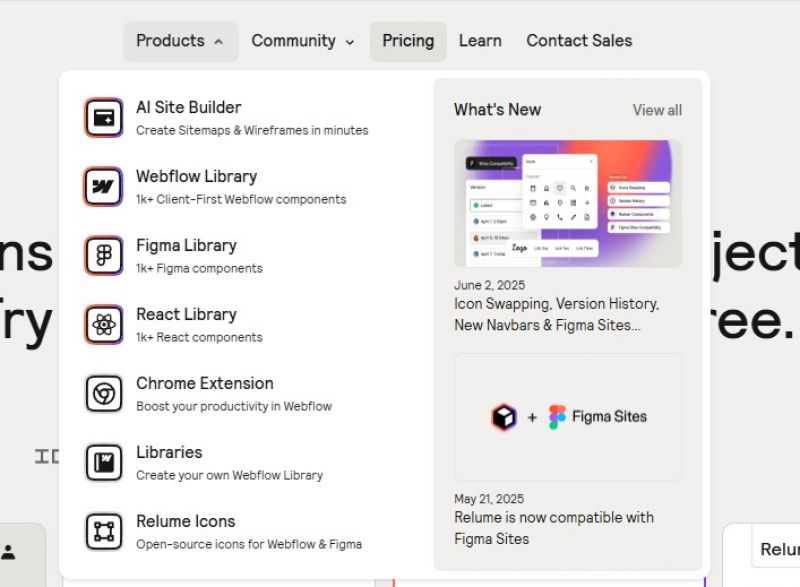Click the AI Site Builder icon

(104, 118)
